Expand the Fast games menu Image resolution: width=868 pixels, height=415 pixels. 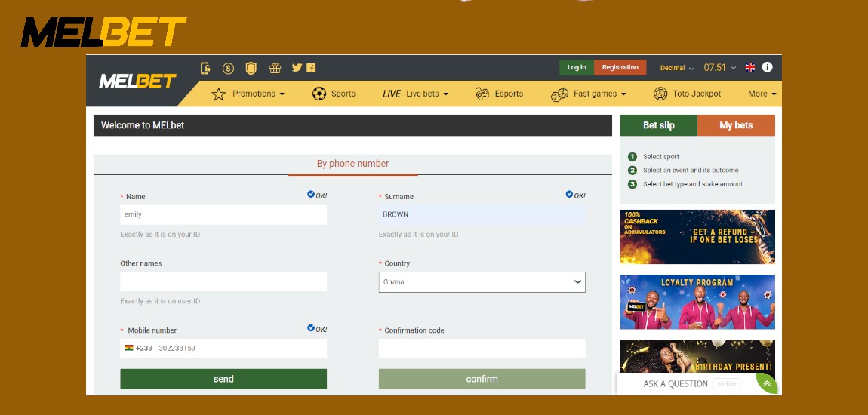tap(599, 94)
